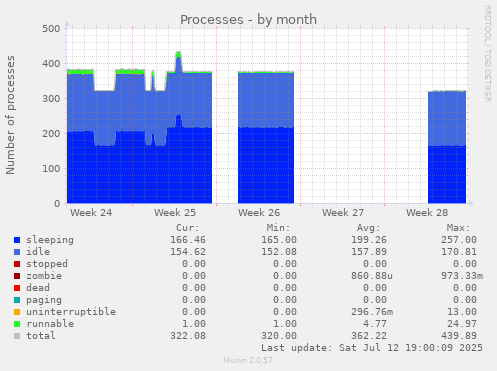Viewport: 497px width, 371px height.
Task: Click runnable average value 4.77
Action: coord(375,324)
